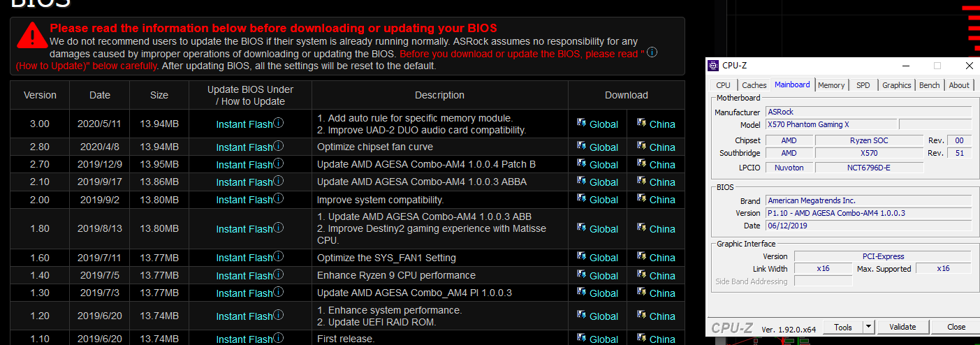The image size is (980, 345).
Task: Click the Chipset Ryzen SOC field
Action: (870, 140)
